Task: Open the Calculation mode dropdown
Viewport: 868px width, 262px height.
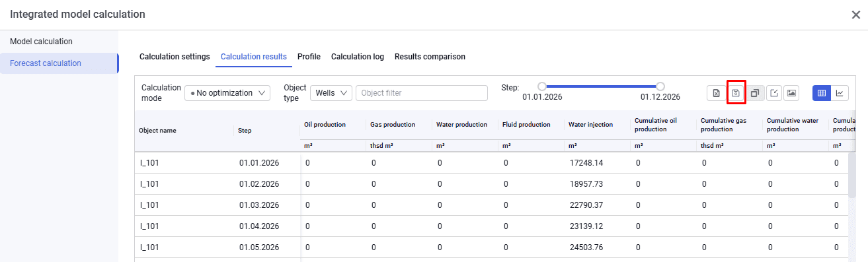Action: pyautogui.click(x=227, y=93)
